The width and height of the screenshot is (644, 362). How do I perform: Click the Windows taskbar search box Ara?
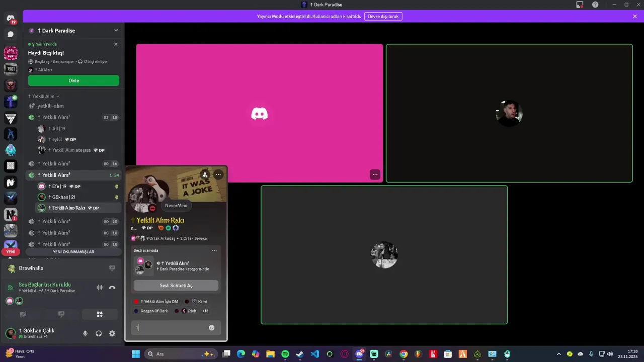click(180, 354)
